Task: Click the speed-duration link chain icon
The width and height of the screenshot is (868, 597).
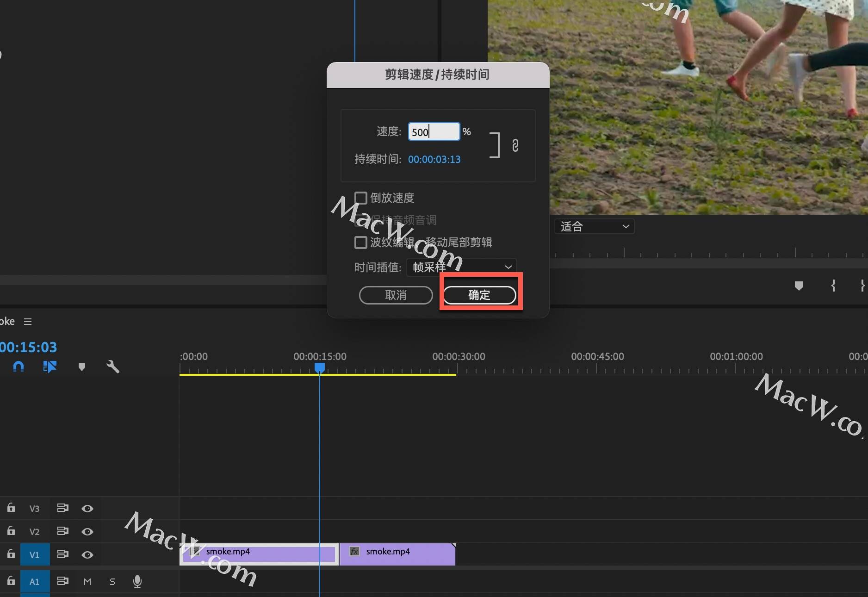Action: coord(515,146)
